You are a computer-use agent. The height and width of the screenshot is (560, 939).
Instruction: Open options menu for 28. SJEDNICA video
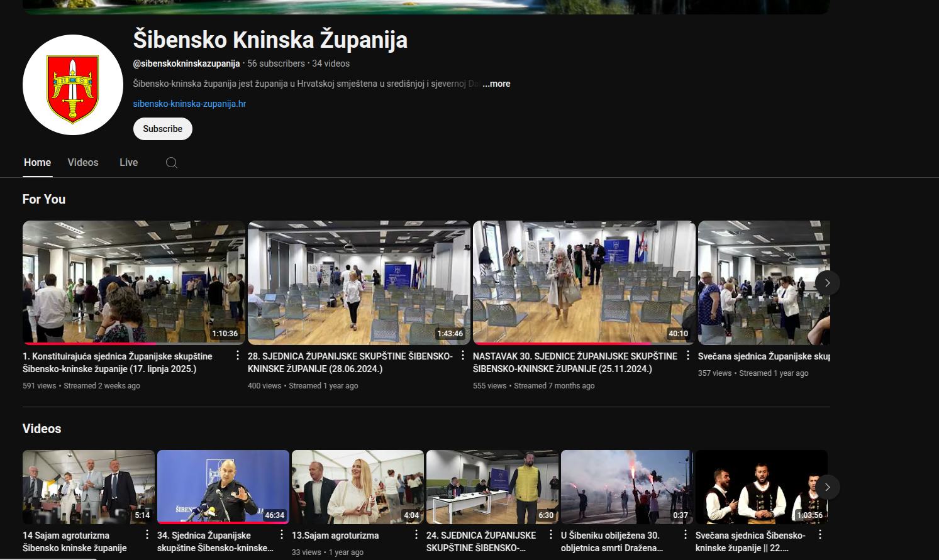(x=462, y=356)
